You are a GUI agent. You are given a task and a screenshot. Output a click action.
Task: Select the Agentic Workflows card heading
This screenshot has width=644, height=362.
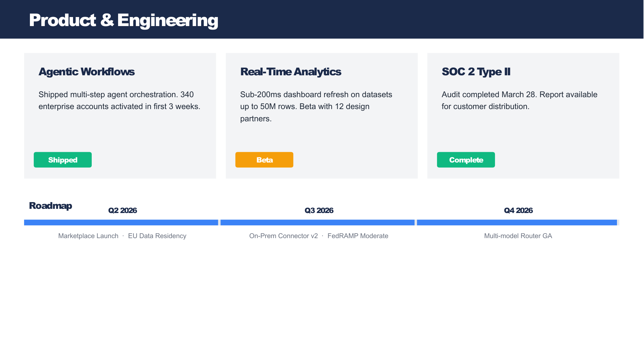[87, 71]
